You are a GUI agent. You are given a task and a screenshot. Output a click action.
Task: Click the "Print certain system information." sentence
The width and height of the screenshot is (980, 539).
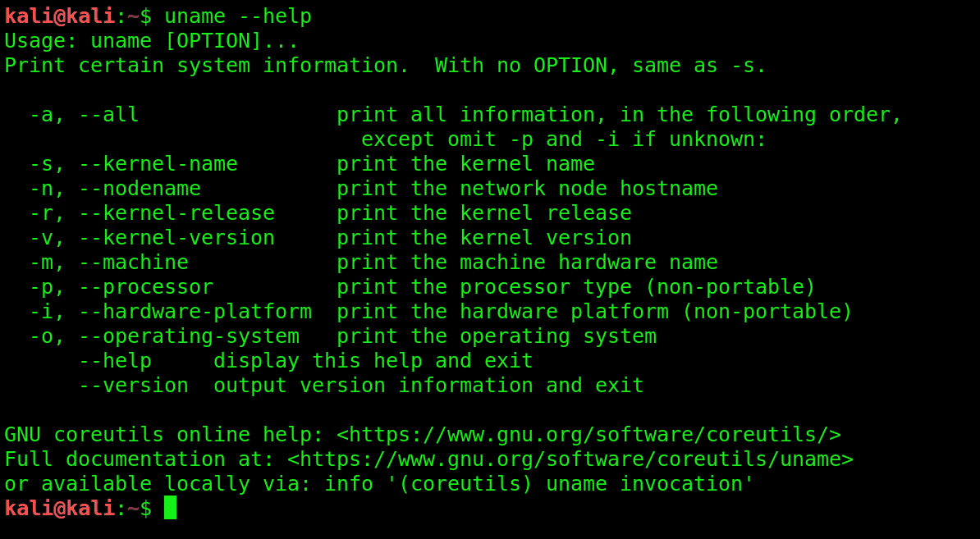click(x=207, y=66)
